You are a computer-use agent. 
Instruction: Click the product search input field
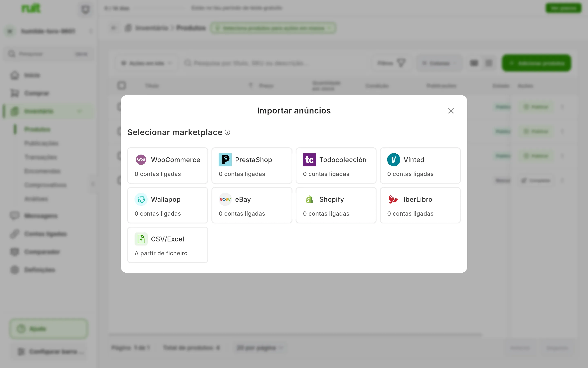[x=275, y=63]
